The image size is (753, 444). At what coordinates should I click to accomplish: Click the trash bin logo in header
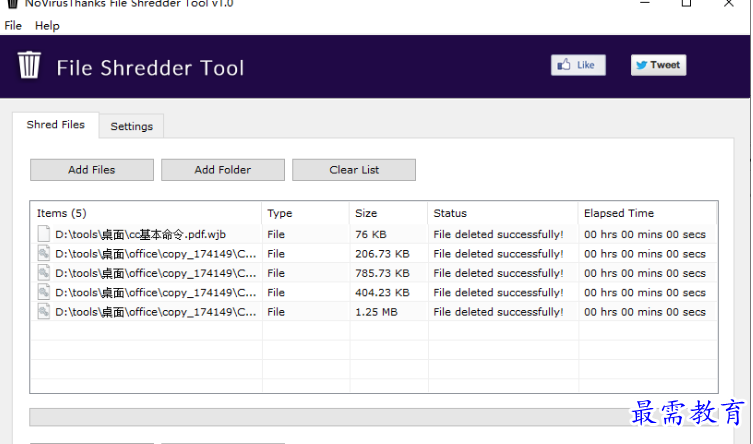pyautogui.click(x=29, y=65)
